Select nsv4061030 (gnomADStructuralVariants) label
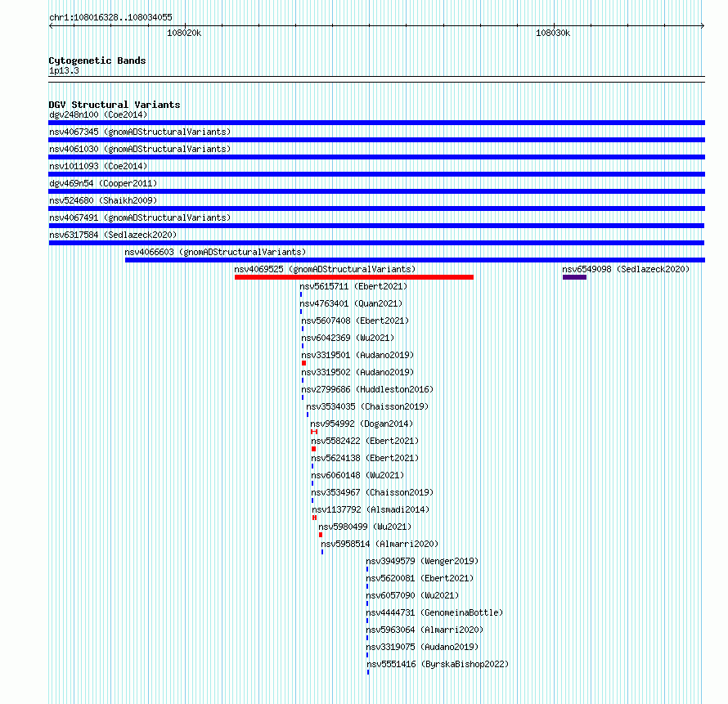This screenshot has width=728, height=704. (140, 149)
